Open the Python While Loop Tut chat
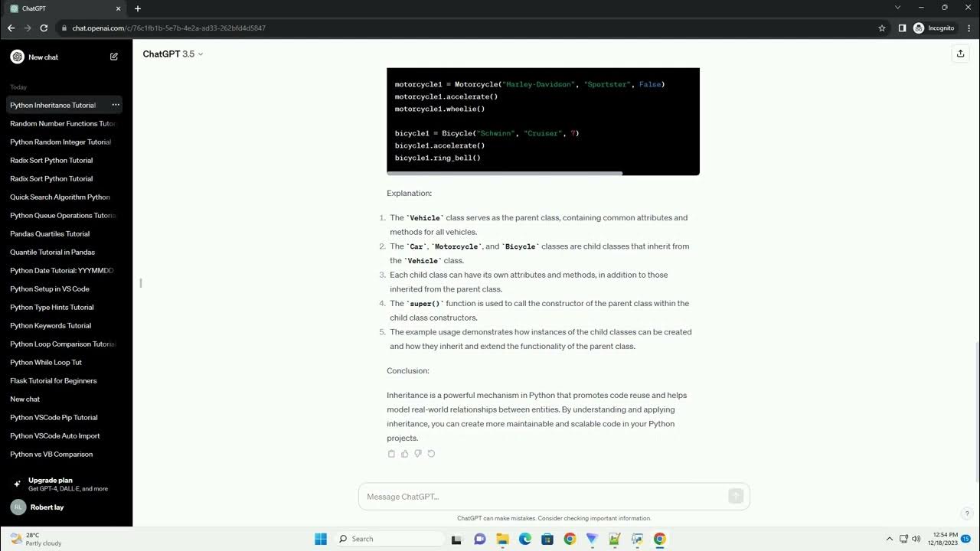The image size is (980, 551). (x=65, y=362)
